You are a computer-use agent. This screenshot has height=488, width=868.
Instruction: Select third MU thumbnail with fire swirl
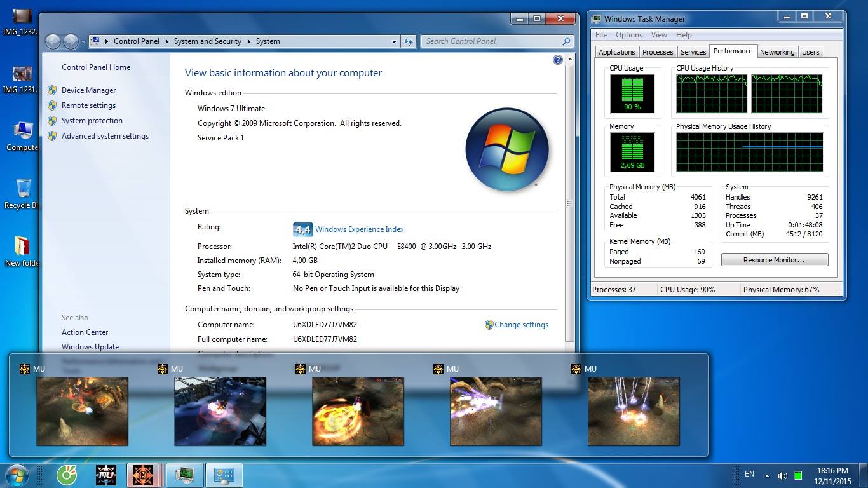click(x=358, y=411)
